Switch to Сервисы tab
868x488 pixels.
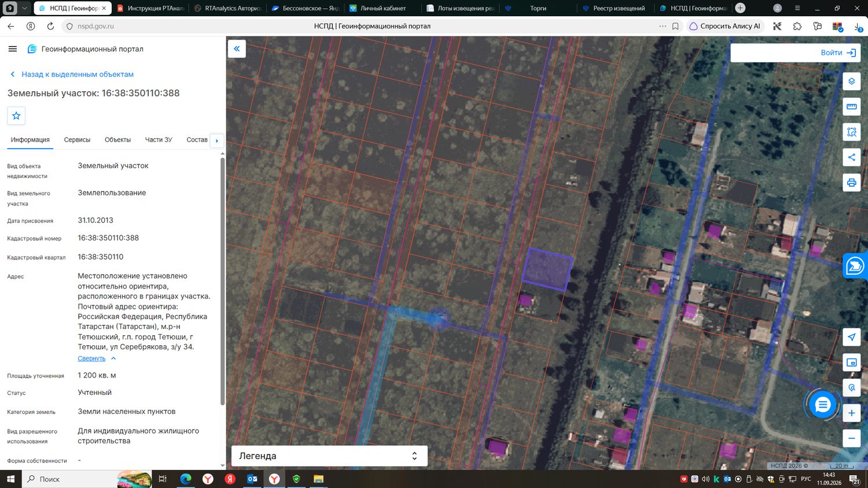tap(77, 140)
